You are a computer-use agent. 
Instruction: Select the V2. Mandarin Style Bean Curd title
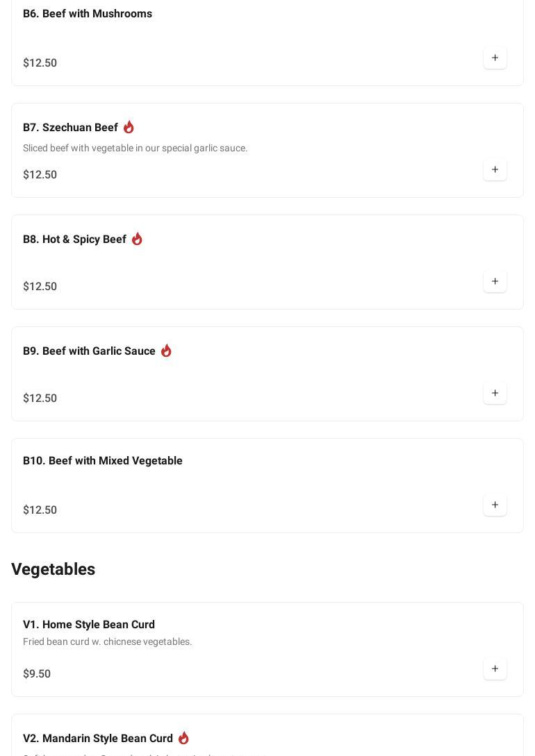coord(98,739)
